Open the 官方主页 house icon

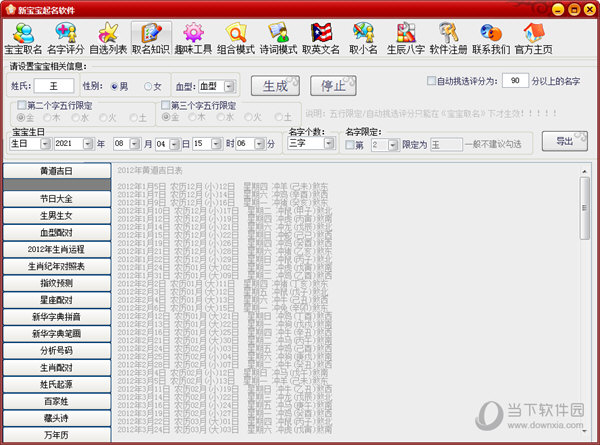533,39
